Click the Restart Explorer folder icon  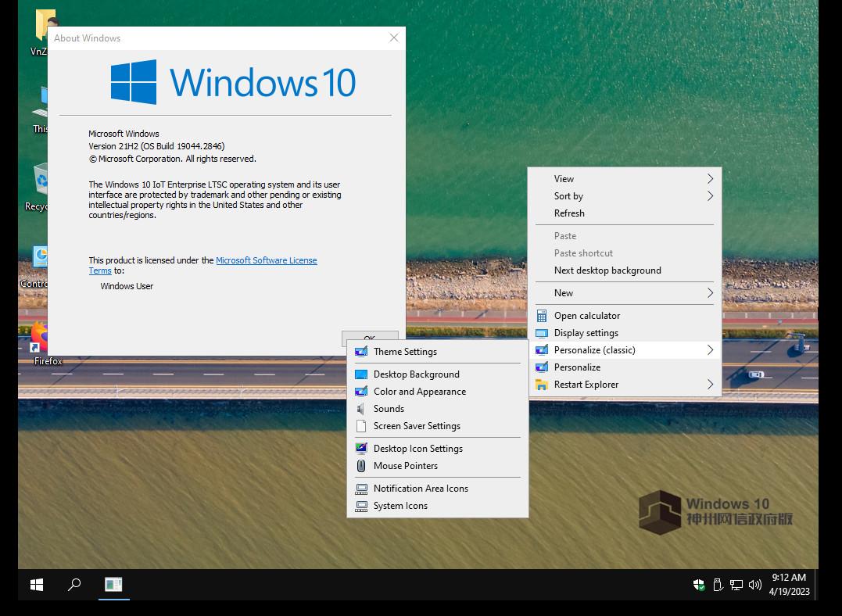click(542, 385)
